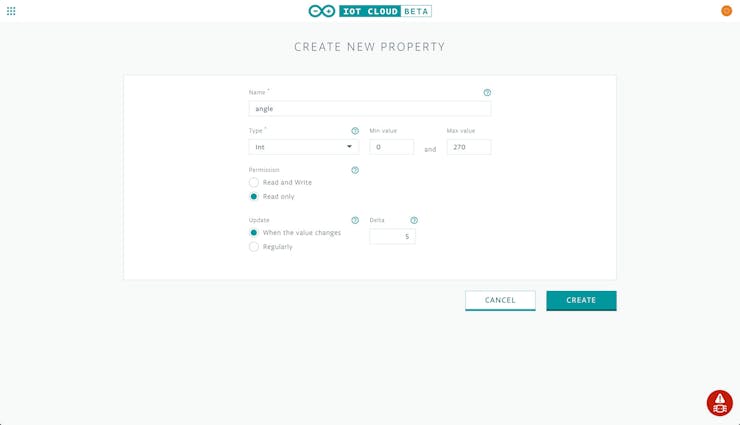Show help icon next to Delta
The height and width of the screenshot is (425, 740).
coord(414,220)
